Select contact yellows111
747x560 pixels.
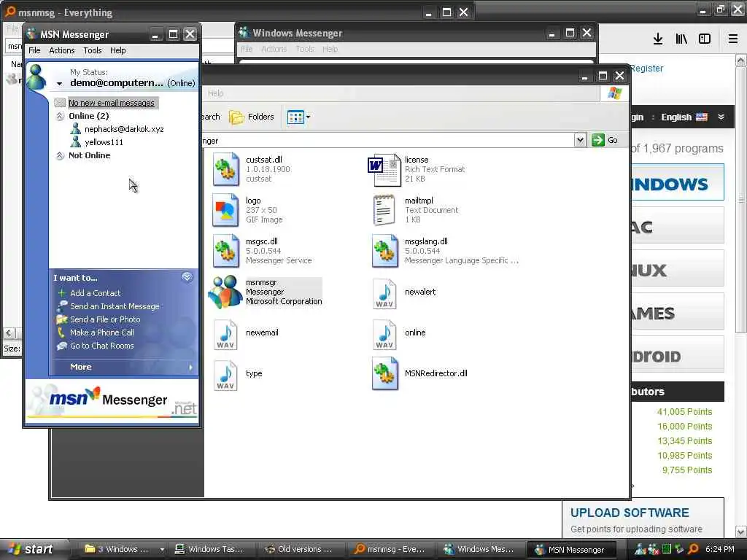[104, 142]
